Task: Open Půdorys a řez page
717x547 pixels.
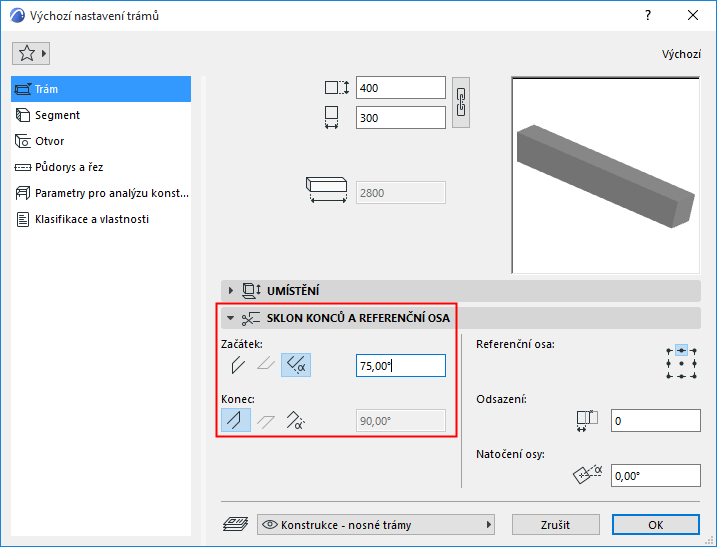Action: [x=101, y=167]
